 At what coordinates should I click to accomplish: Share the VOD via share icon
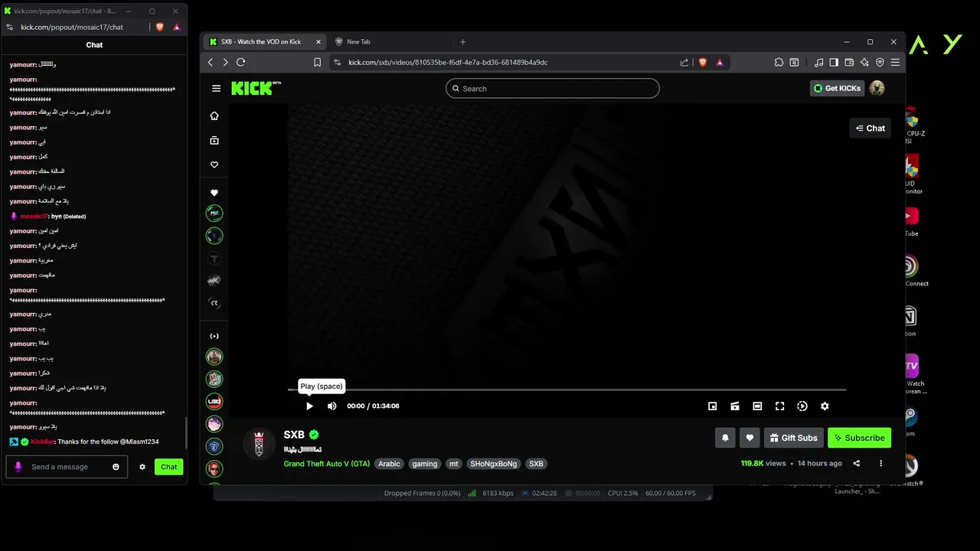pyautogui.click(x=857, y=463)
